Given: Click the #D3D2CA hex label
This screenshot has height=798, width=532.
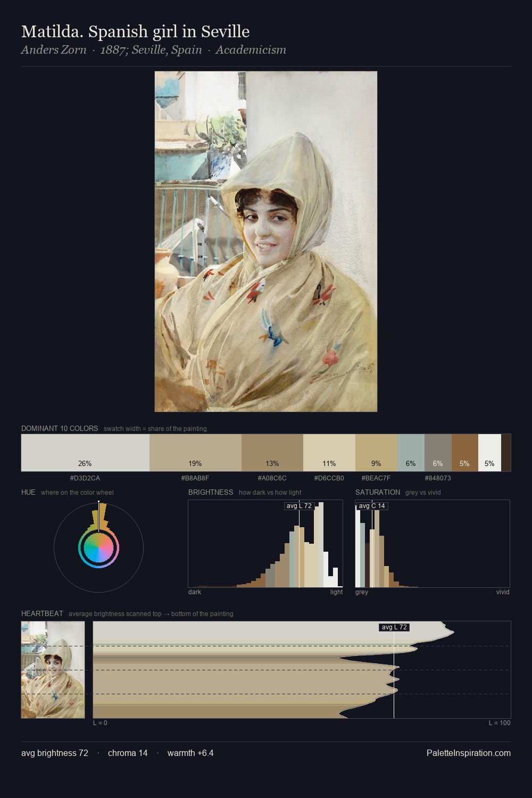Looking at the screenshot, I should (85, 478).
